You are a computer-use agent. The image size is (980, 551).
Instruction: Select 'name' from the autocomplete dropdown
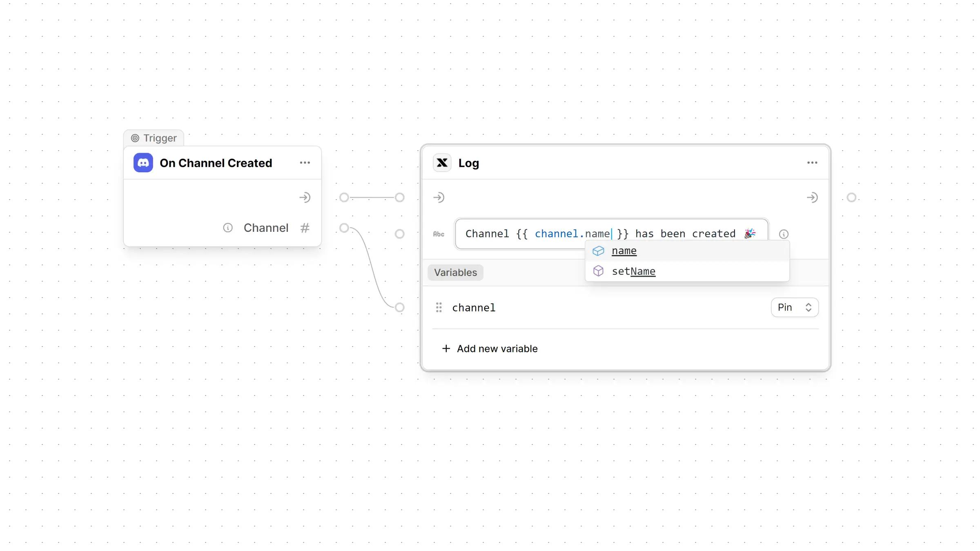click(624, 250)
